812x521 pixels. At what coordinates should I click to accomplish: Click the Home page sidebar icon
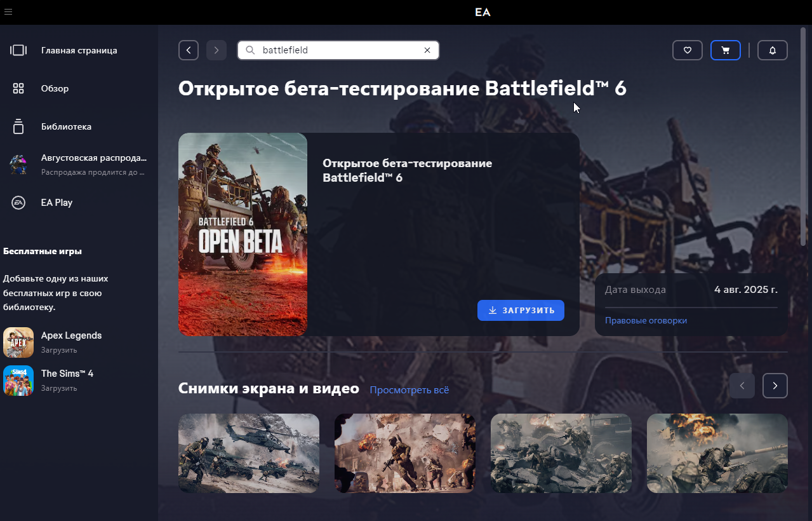coord(18,50)
